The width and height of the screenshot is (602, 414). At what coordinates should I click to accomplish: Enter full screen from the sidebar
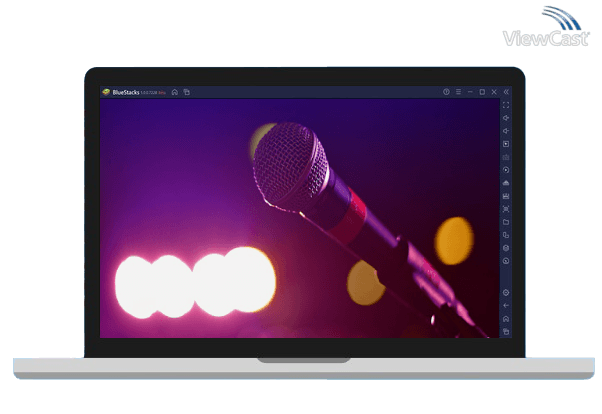[506, 105]
